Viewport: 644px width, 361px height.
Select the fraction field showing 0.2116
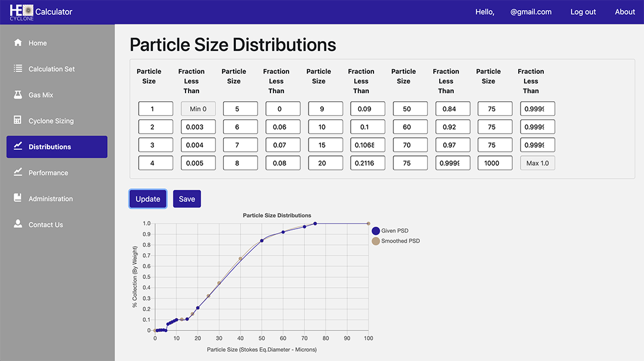tap(368, 163)
